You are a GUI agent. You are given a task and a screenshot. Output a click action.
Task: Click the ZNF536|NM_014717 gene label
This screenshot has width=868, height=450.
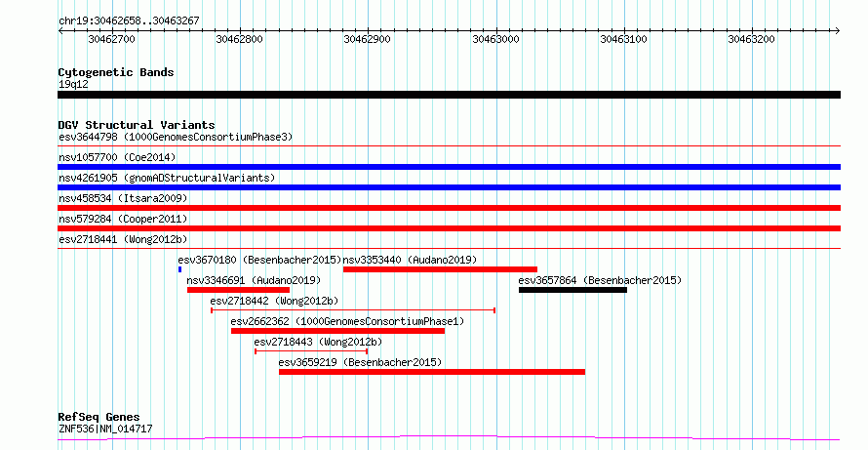105,429
